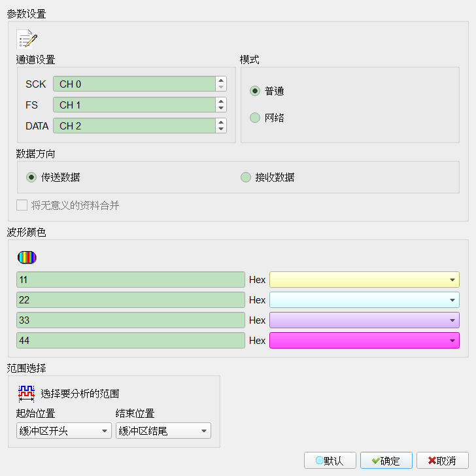Screen dimensions: 476x476
Task: Select the 网络 mode radio button
Action: [255, 118]
